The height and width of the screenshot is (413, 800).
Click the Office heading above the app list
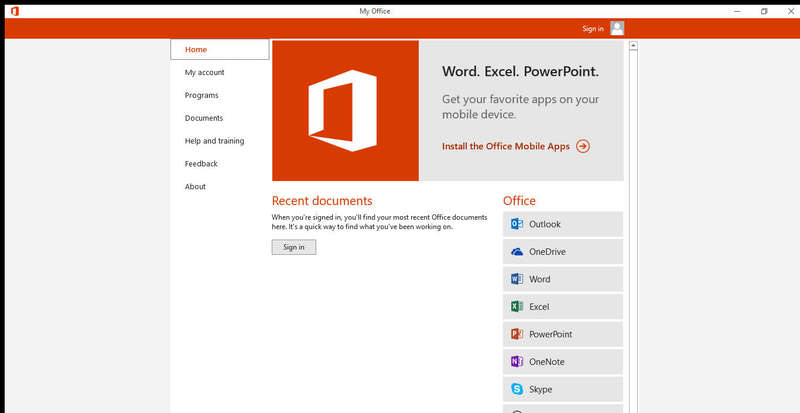(519, 201)
